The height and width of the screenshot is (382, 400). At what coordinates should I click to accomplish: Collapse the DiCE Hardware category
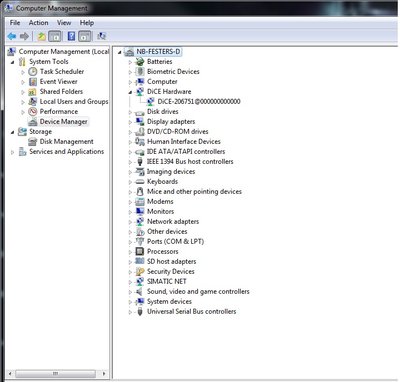click(130, 92)
